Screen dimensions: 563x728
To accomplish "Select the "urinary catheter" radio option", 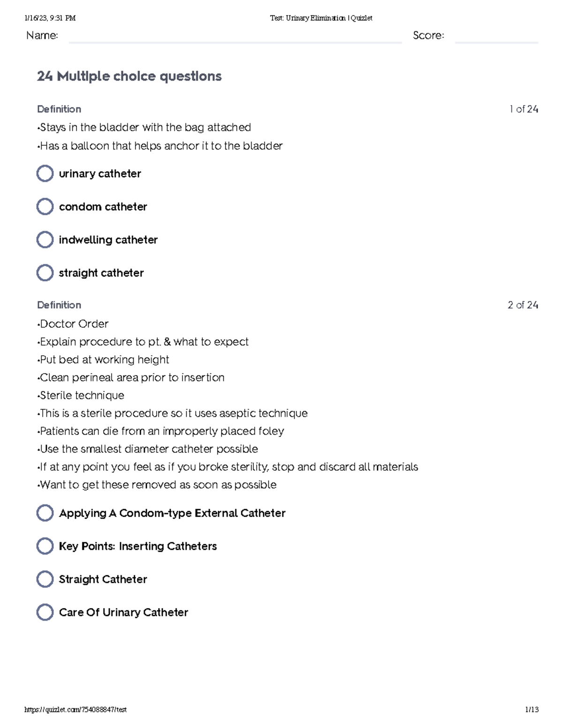I will tap(45, 174).
